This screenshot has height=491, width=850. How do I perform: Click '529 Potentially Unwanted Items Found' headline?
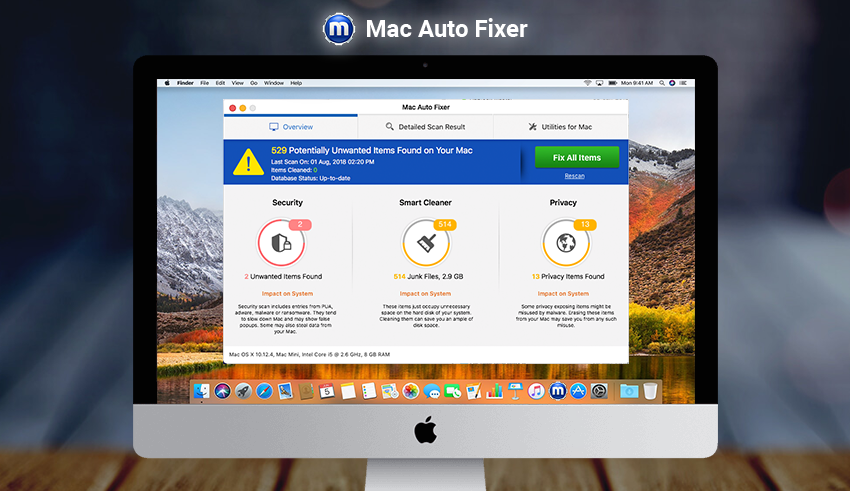[372, 151]
